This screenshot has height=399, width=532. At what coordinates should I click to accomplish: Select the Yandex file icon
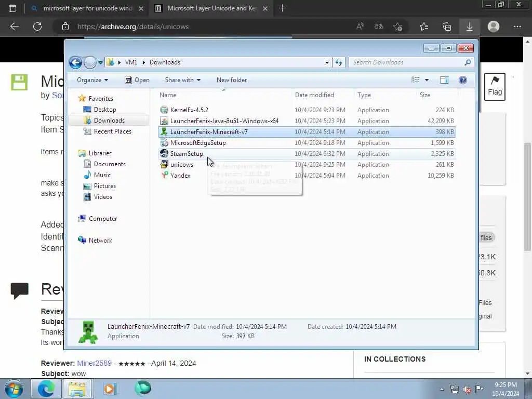(164, 175)
